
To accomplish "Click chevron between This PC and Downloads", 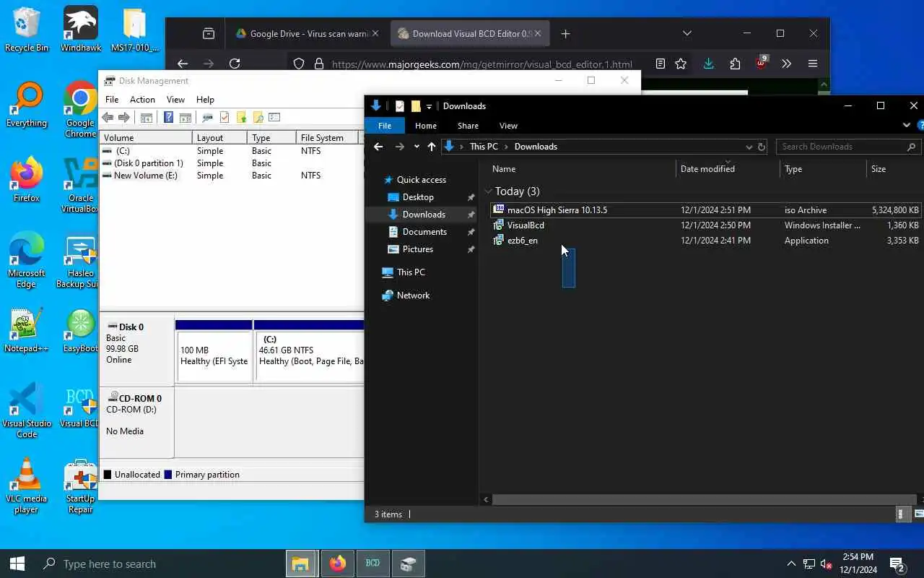I will 506,147.
